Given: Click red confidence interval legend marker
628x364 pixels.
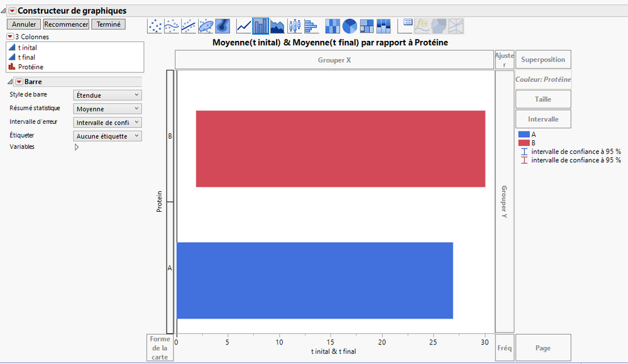Looking at the screenshot, I should point(524,160).
